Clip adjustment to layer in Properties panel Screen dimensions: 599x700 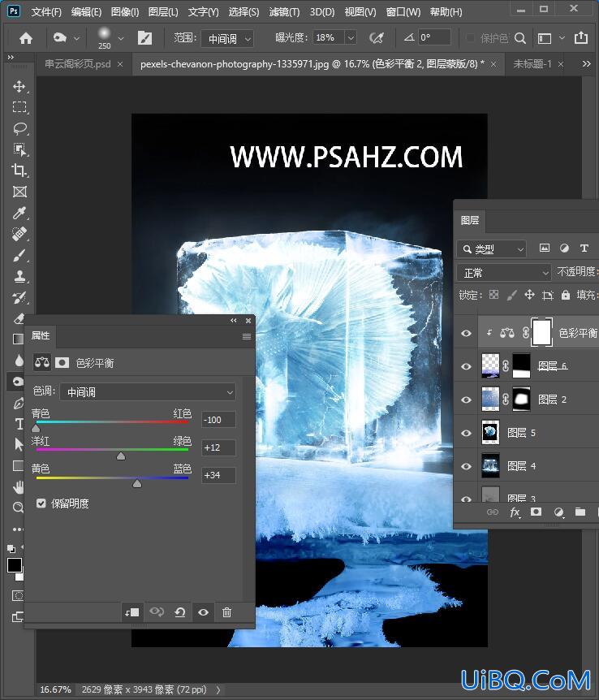pyautogui.click(x=132, y=612)
